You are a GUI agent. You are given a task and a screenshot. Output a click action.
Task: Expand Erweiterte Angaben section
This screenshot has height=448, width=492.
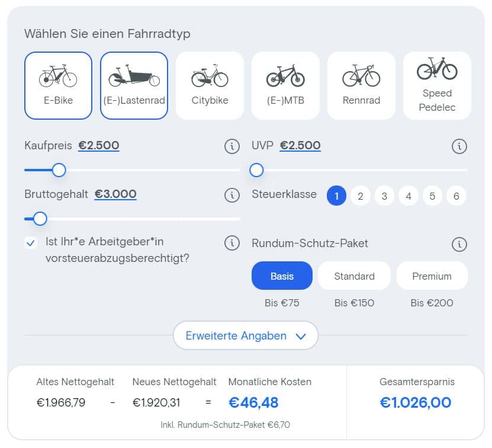click(x=246, y=335)
